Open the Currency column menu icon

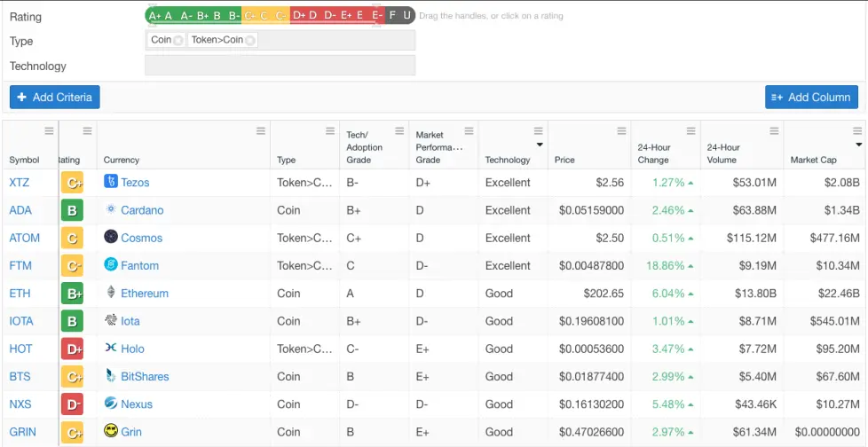(261, 131)
